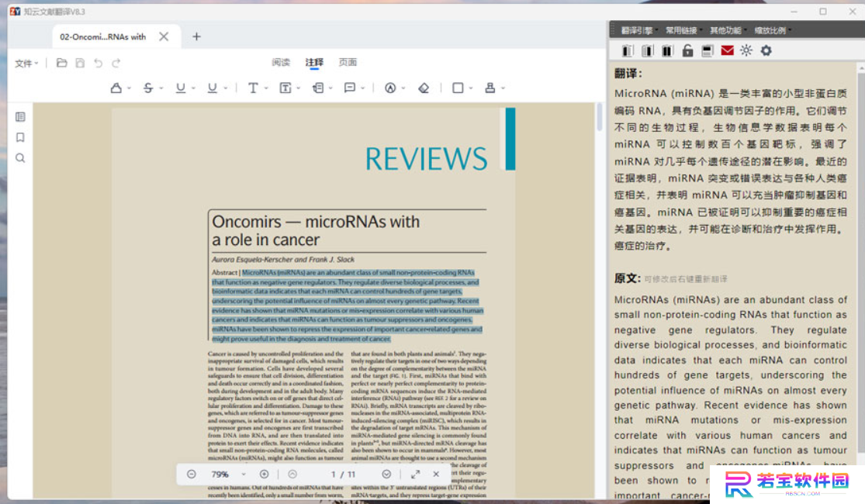
Task: Open the search sidebar panel
Action: (x=20, y=158)
